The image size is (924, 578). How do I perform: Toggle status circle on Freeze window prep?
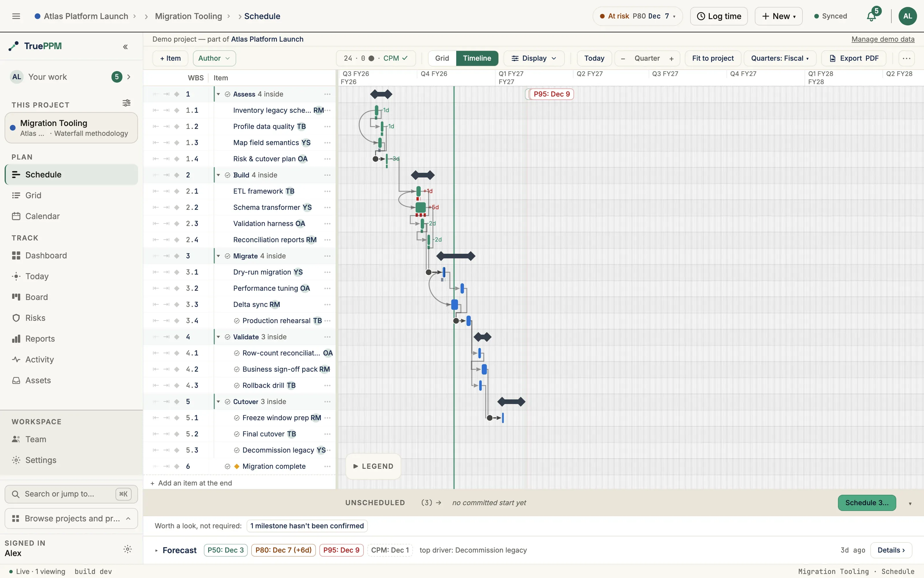237,418
